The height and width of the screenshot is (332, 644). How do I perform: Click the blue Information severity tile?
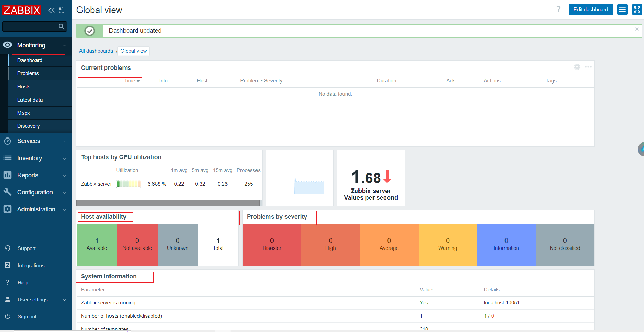[506, 244]
